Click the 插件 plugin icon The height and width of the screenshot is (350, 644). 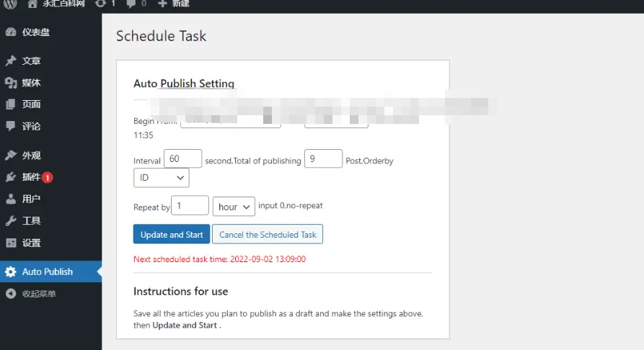[11, 177]
